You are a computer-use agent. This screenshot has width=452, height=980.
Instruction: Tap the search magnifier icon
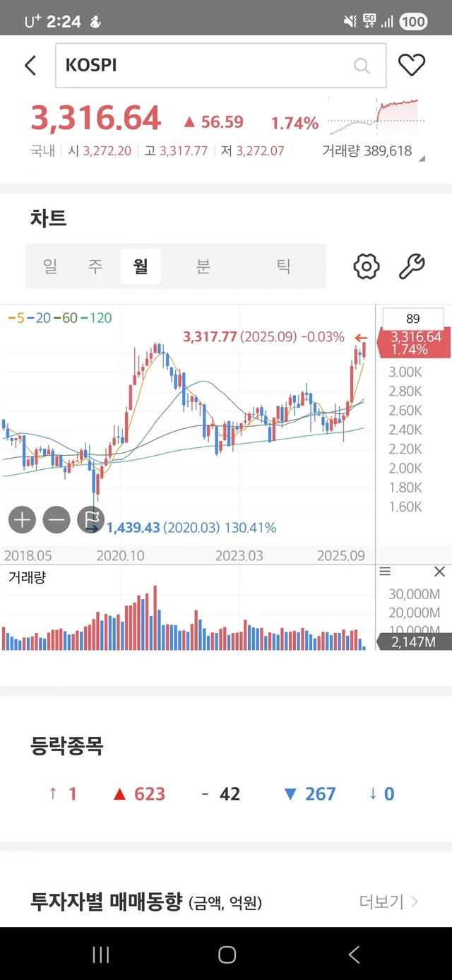362,66
